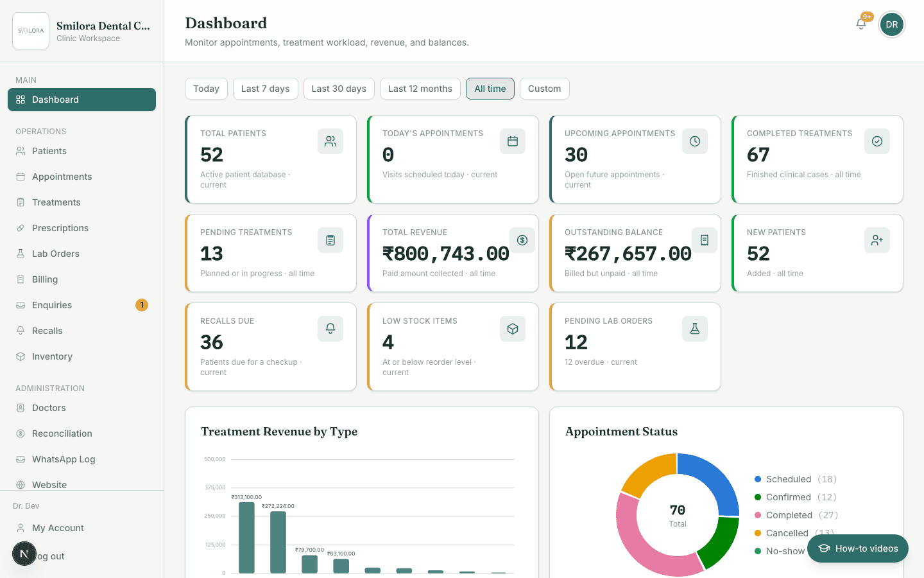Open Doctors under Administration
This screenshot has width=924, height=578.
point(81,408)
